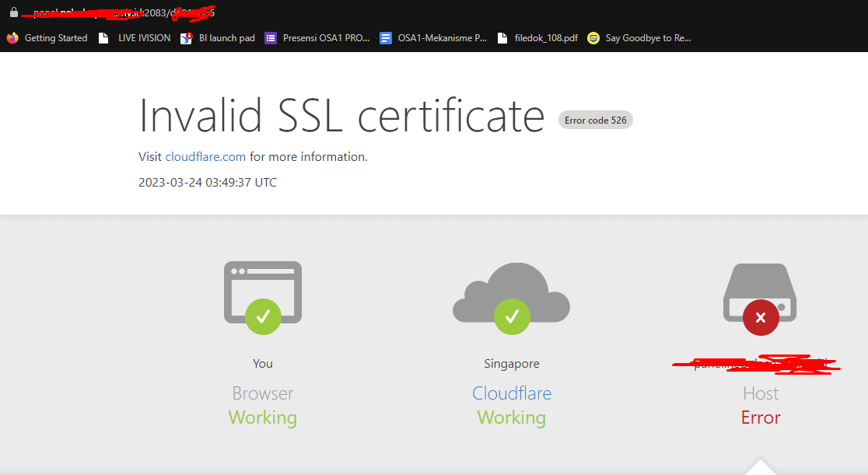Follow the cloudflare.com link
Viewport: 868px width, 475px height.
205,157
